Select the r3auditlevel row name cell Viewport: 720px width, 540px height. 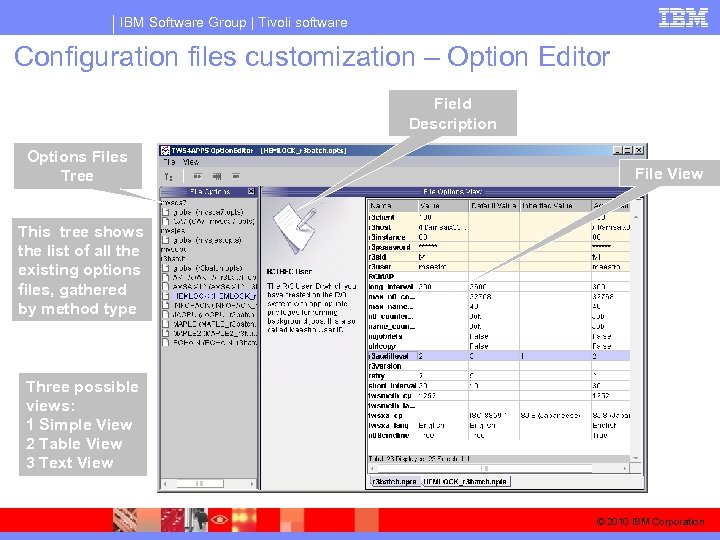[x=393, y=356]
